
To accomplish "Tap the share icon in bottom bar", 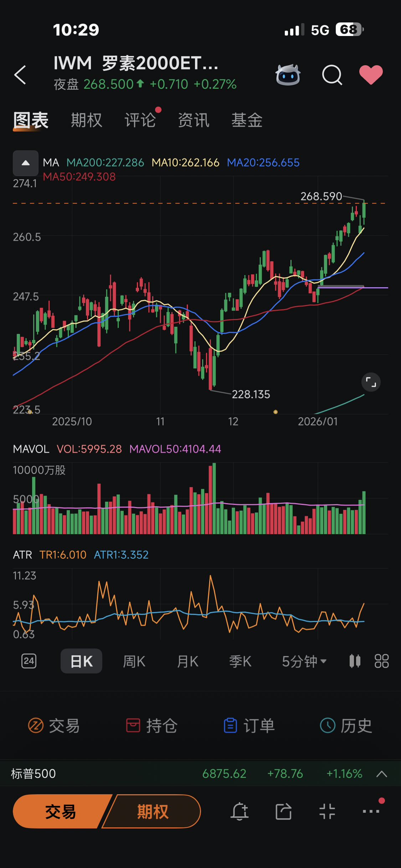I will click(284, 811).
